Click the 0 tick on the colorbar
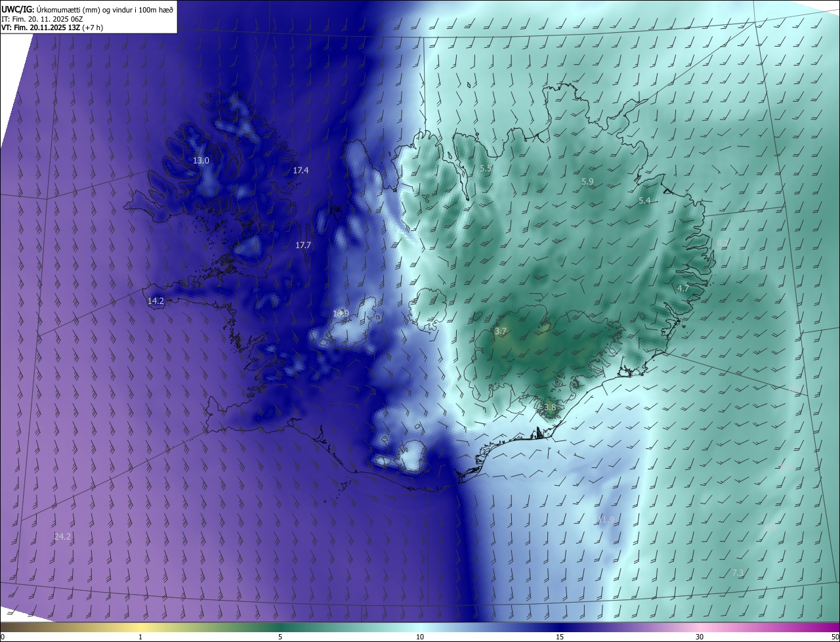Viewport: 840px width, 642px height. click(3, 637)
